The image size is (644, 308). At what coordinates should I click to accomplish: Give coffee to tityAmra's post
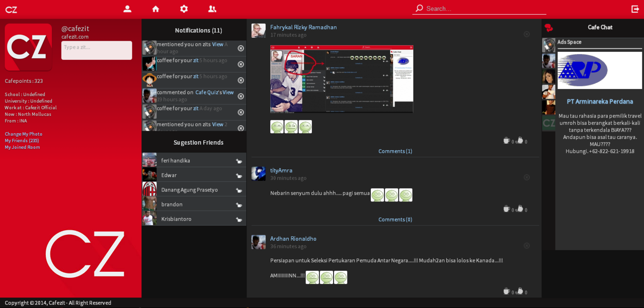coord(507,209)
